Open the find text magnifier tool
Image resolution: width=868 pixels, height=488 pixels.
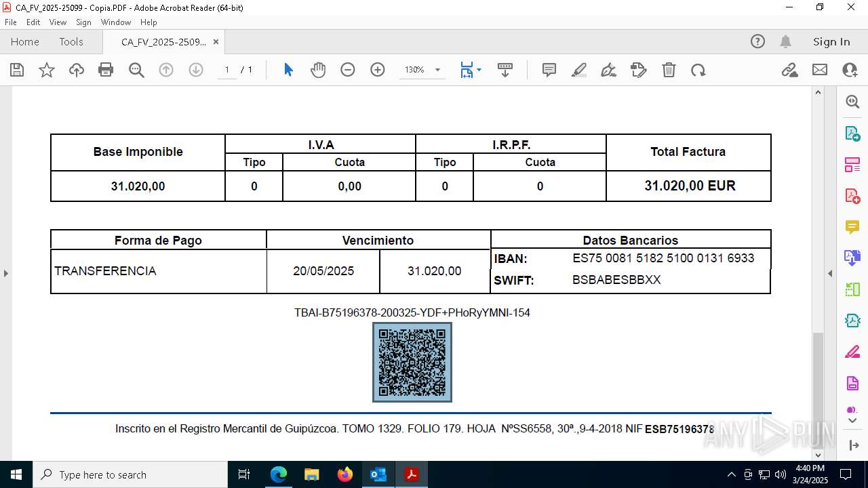(x=136, y=70)
